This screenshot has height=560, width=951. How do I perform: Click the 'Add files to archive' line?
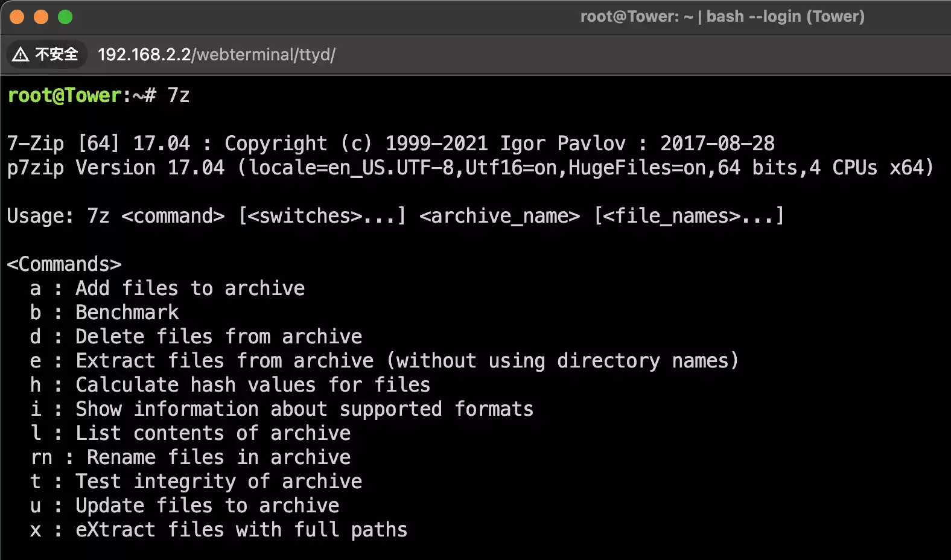(189, 288)
